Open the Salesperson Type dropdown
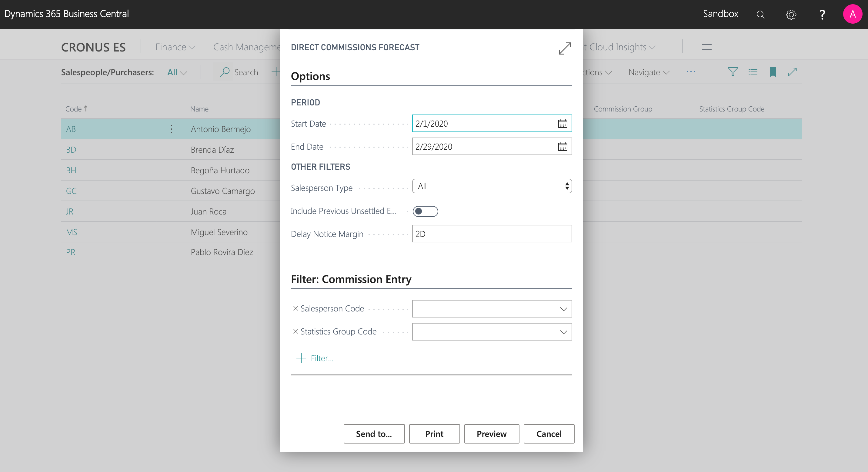 coord(492,186)
